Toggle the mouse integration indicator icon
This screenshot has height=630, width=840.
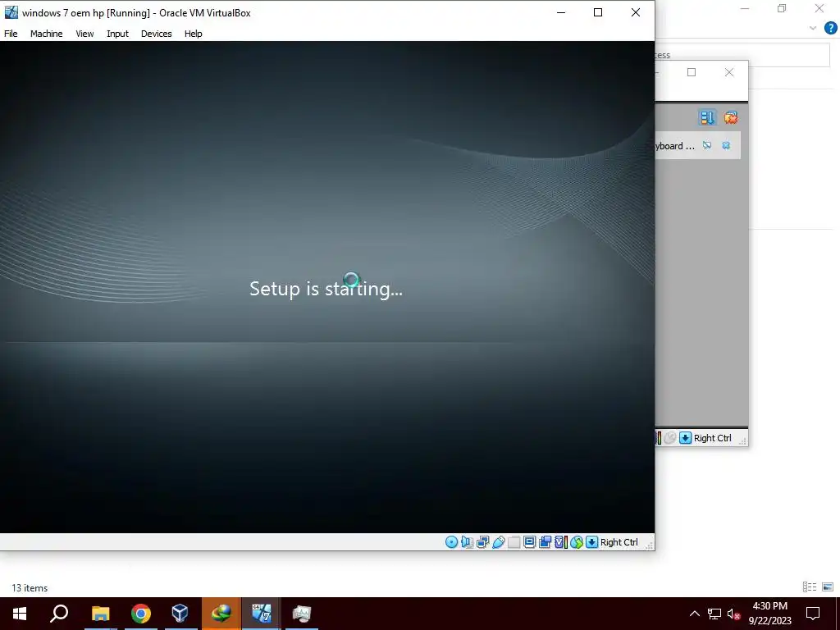[577, 542]
